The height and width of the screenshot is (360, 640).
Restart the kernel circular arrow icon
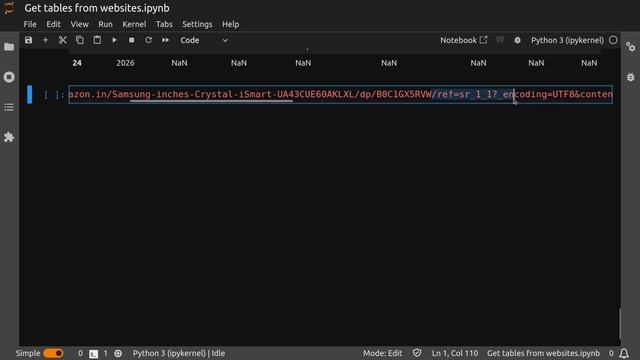point(149,40)
